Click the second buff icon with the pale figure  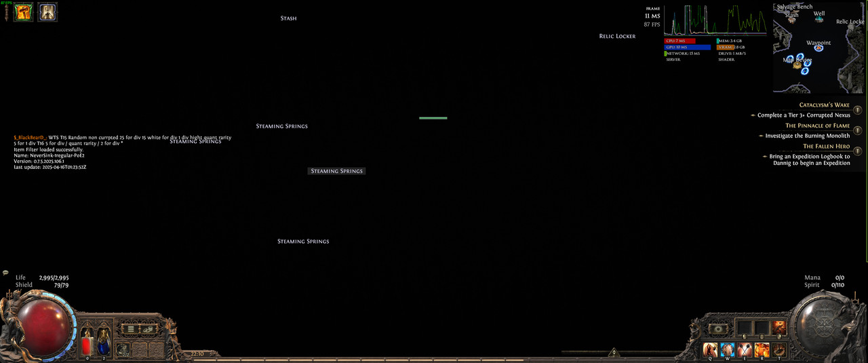click(47, 12)
